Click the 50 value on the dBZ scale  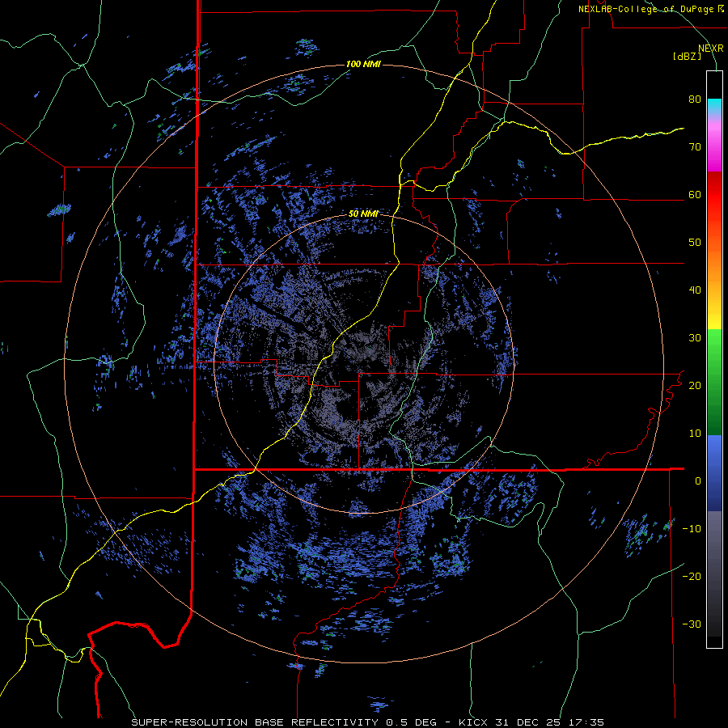[x=695, y=243]
